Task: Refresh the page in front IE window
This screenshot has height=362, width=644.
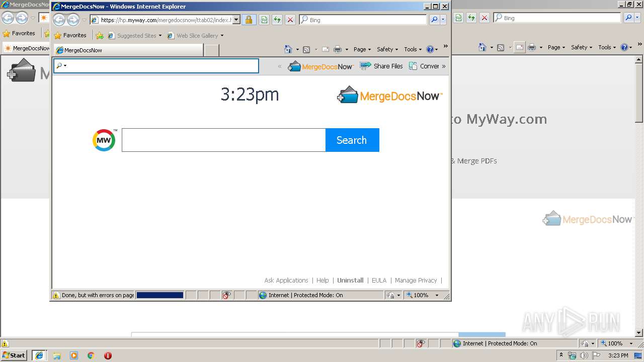Action: [x=277, y=20]
